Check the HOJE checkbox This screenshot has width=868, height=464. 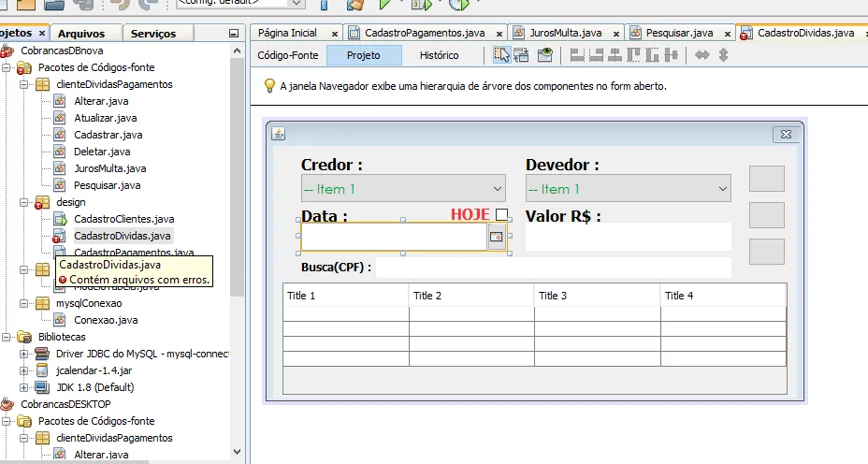point(502,215)
